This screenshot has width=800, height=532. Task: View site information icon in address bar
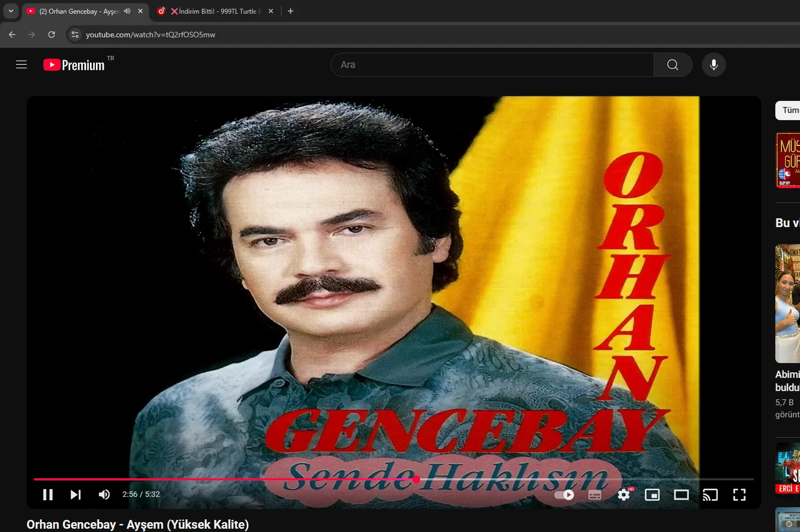pyautogui.click(x=75, y=35)
